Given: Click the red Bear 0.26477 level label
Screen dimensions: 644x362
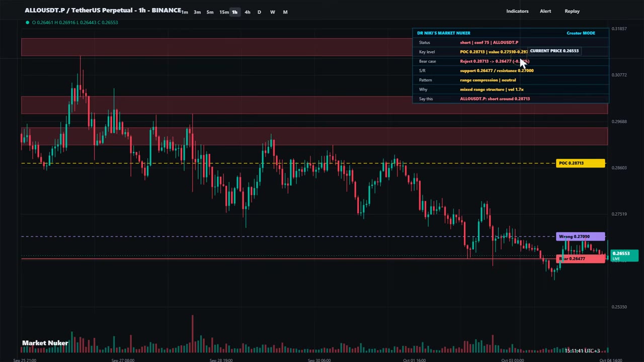Looking at the screenshot, I should (581, 258).
